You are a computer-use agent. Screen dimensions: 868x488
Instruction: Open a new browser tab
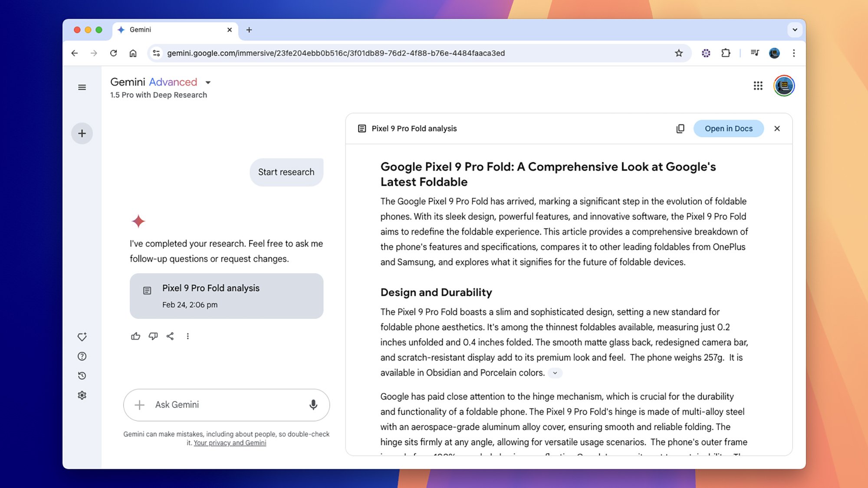249,30
